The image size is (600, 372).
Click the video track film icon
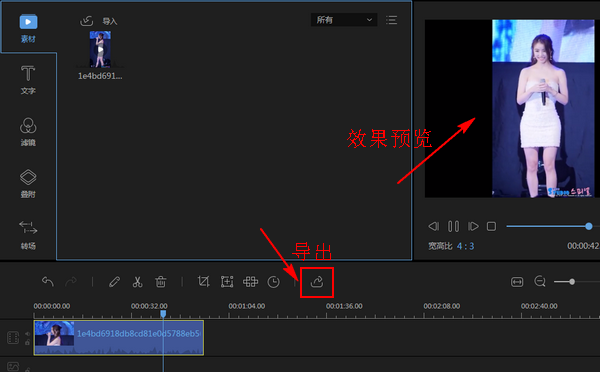[13, 338]
